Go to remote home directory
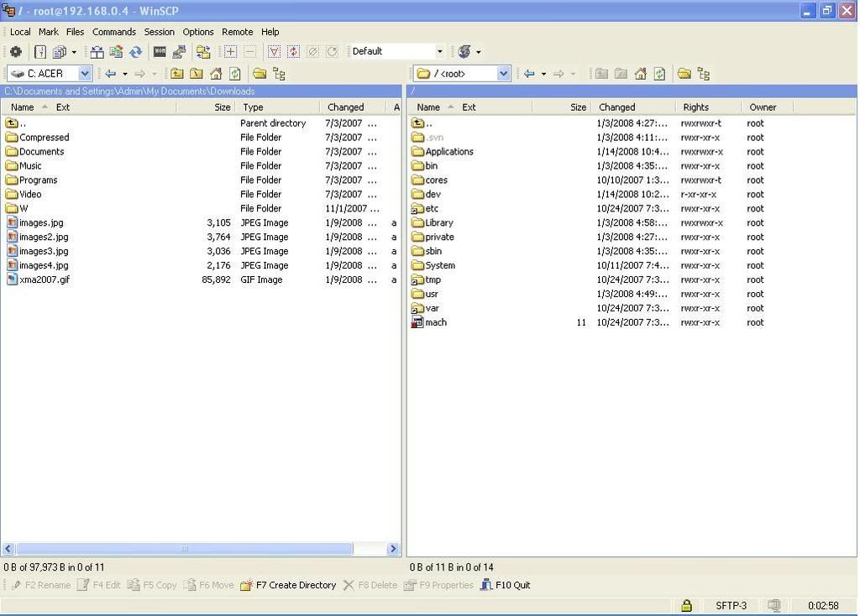The height and width of the screenshot is (616, 860). click(x=641, y=74)
